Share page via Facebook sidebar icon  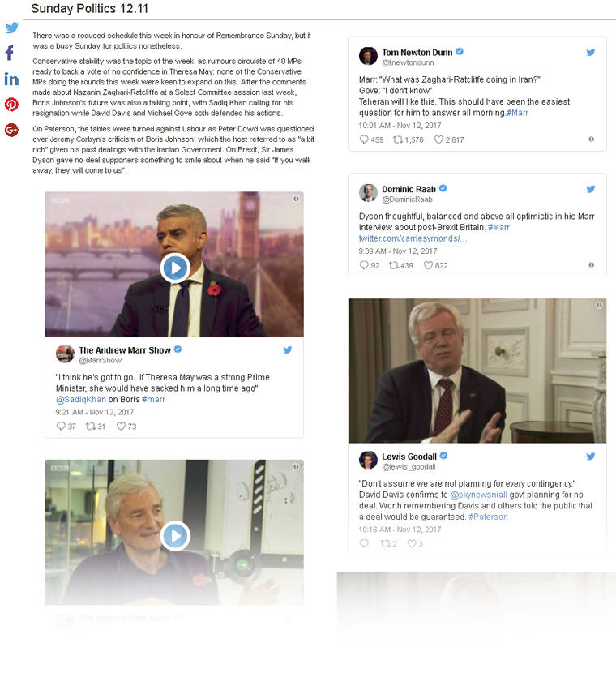point(10,53)
